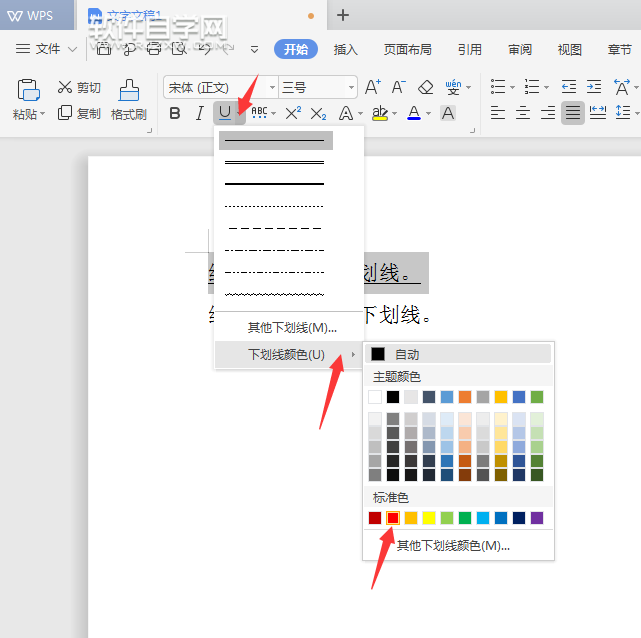Click the increase font size A+ icon
The width and height of the screenshot is (641, 638).
point(372,87)
